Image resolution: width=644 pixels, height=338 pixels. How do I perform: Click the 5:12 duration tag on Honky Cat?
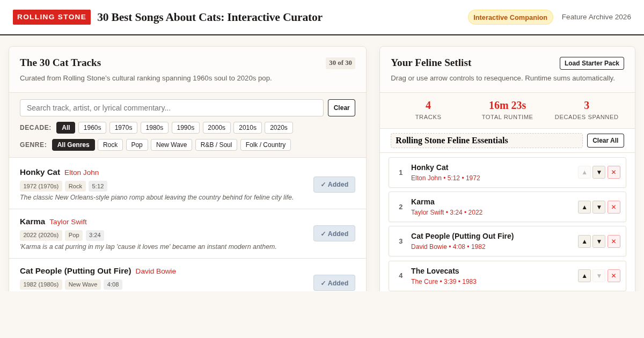(98, 186)
